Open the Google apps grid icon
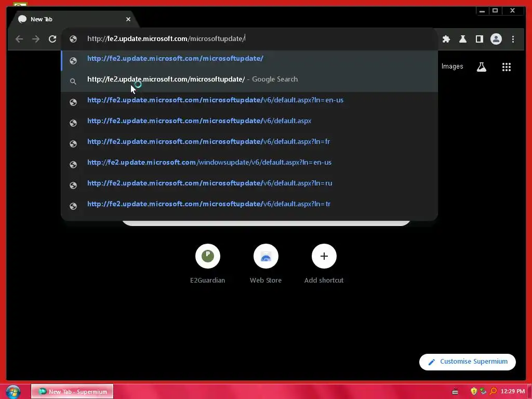The image size is (532, 399). click(x=506, y=67)
